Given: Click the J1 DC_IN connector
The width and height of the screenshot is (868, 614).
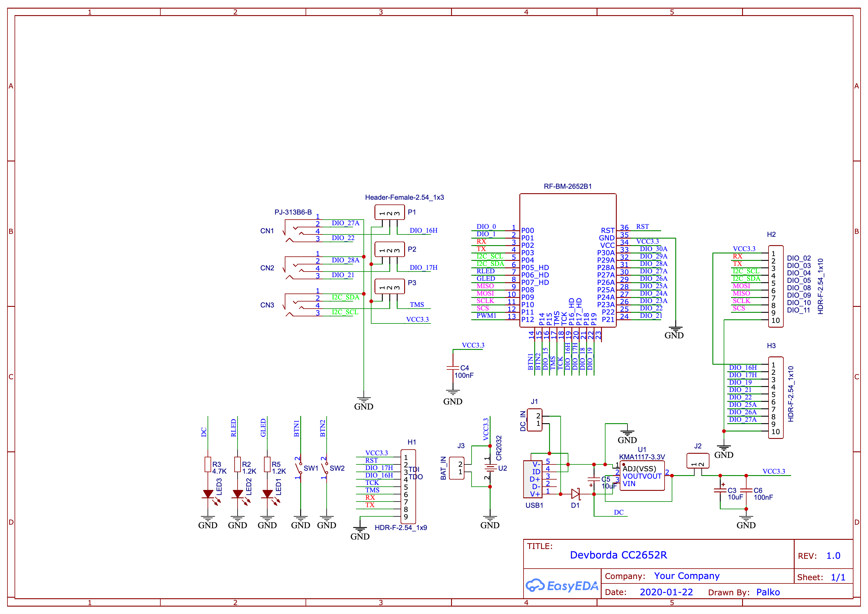Looking at the screenshot, I should click(x=535, y=420).
